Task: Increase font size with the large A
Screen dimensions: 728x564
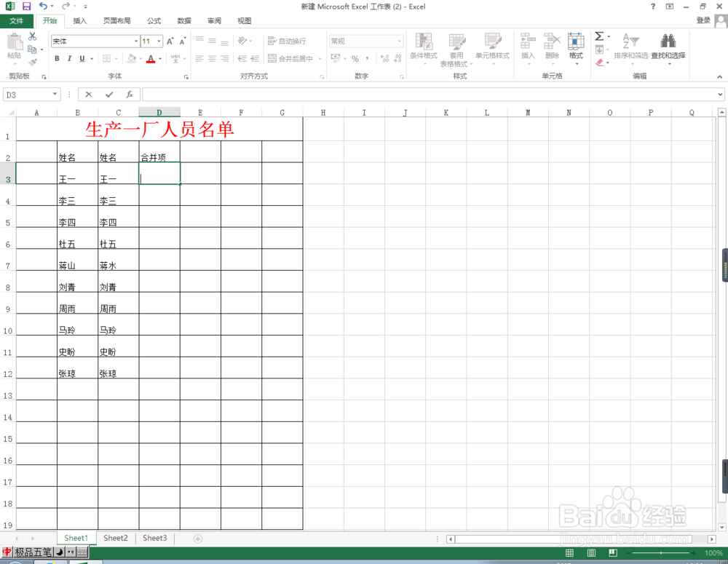Action: click(170, 41)
